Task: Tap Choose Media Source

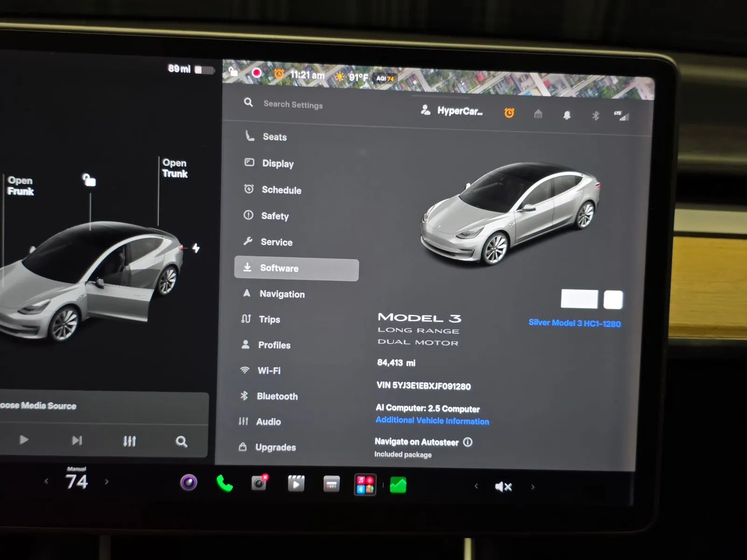Action: pyautogui.click(x=38, y=406)
